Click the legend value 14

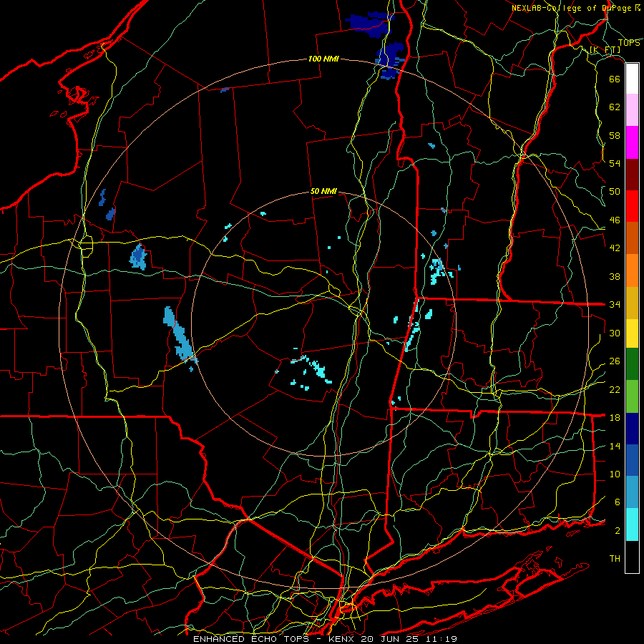pyautogui.click(x=615, y=446)
